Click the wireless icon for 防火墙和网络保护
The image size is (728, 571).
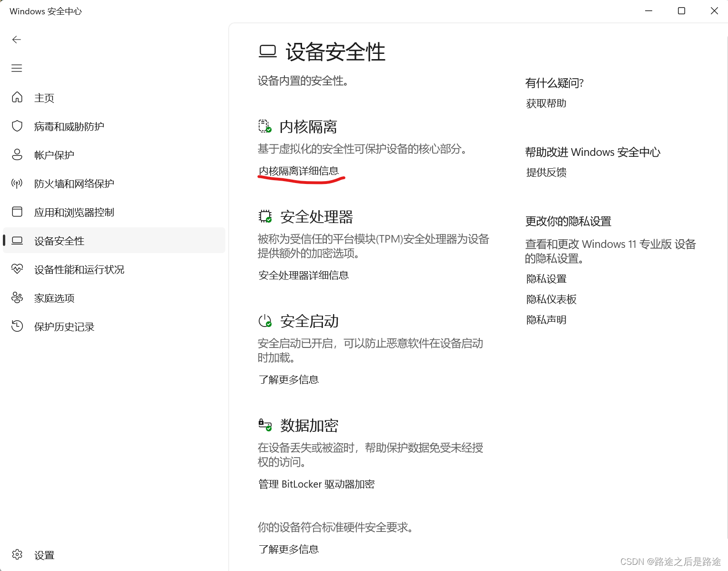click(17, 183)
